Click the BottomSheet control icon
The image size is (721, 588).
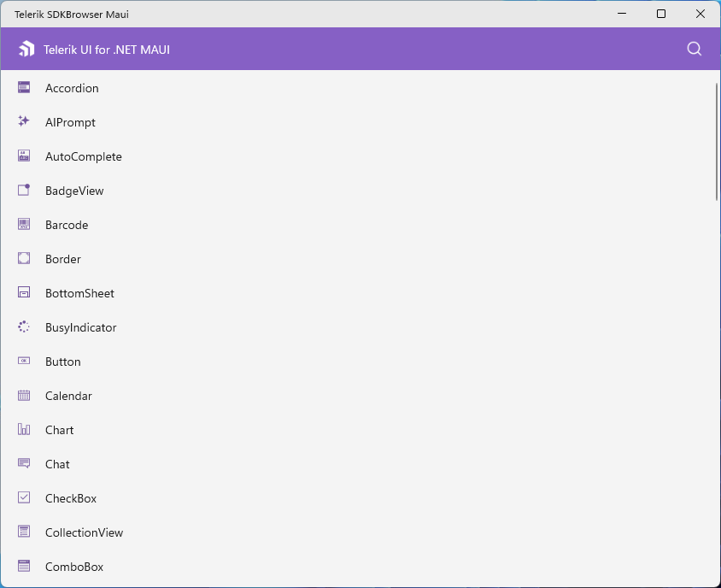click(x=24, y=292)
